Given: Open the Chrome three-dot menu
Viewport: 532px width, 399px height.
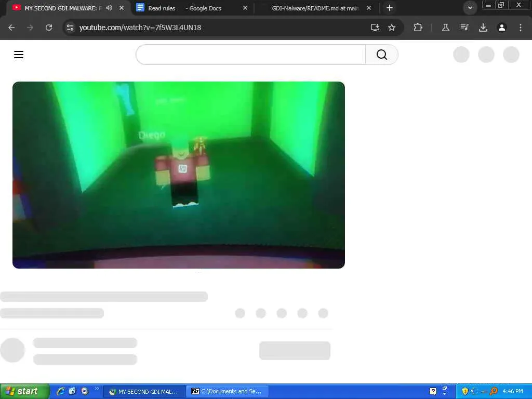Looking at the screenshot, I should [521, 28].
